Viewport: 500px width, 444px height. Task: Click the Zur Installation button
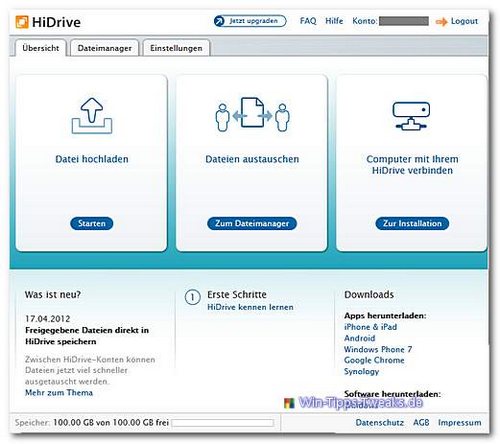[412, 223]
